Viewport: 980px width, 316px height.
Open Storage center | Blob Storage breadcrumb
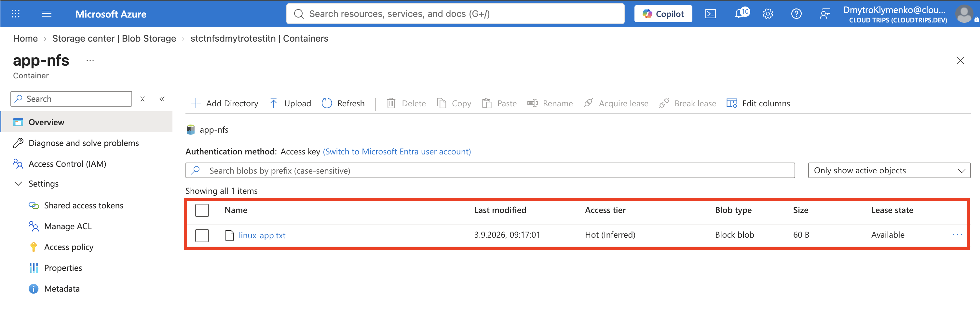click(114, 38)
